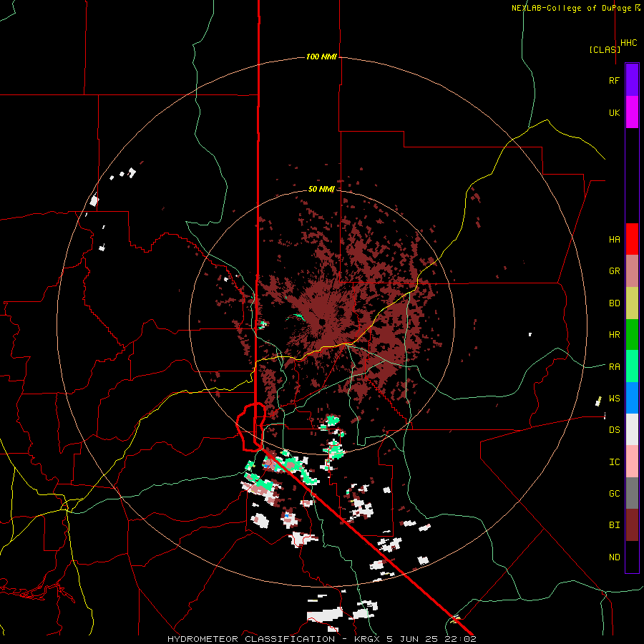Click the 50 NMI range ring label

(x=321, y=189)
